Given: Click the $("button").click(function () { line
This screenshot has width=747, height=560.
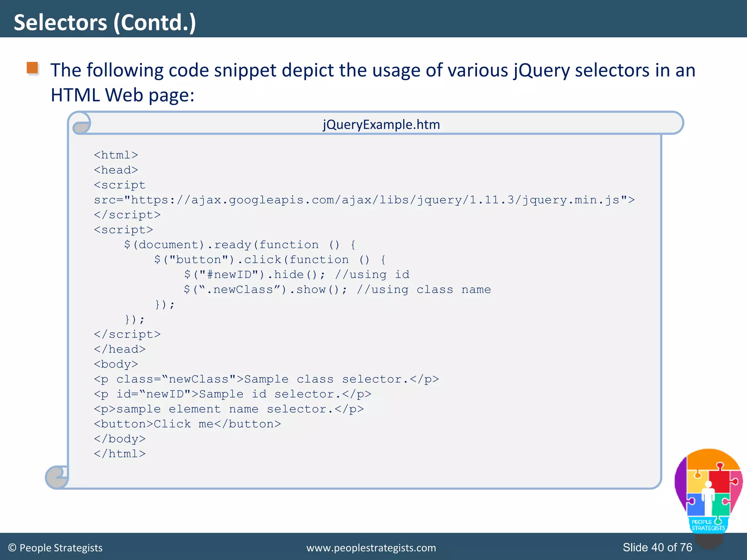Looking at the screenshot, I should [x=270, y=260].
